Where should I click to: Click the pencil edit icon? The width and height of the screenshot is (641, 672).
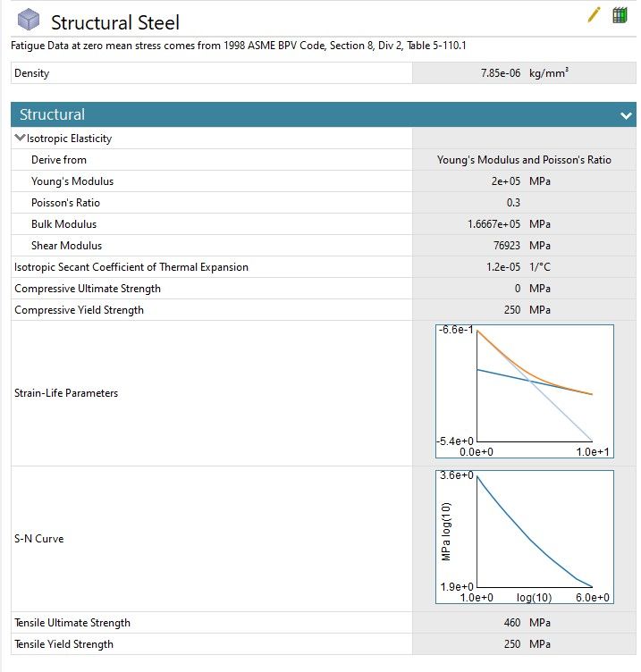[595, 15]
